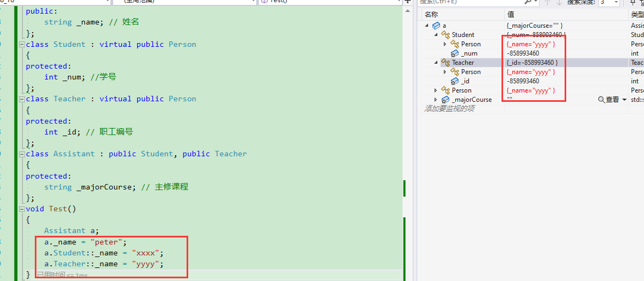Viewport: 644px width, 281px height.
Task: Click the 姓名 comment in the code
Action: tap(131, 22)
